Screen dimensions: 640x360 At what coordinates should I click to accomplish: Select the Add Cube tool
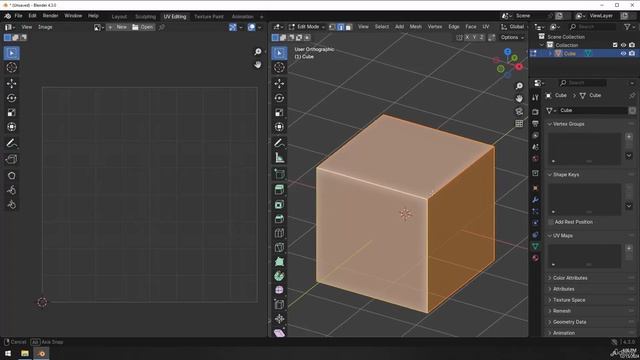tap(279, 174)
